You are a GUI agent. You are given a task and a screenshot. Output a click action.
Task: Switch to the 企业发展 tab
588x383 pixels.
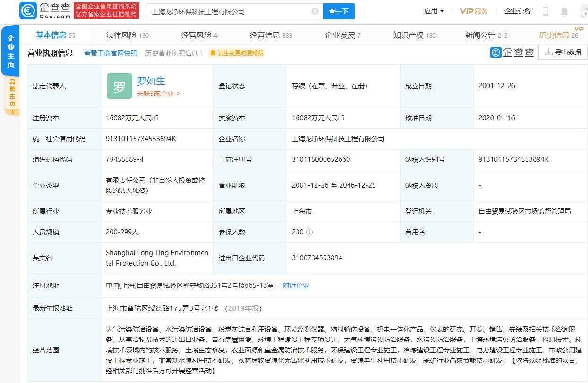click(x=342, y=35)
